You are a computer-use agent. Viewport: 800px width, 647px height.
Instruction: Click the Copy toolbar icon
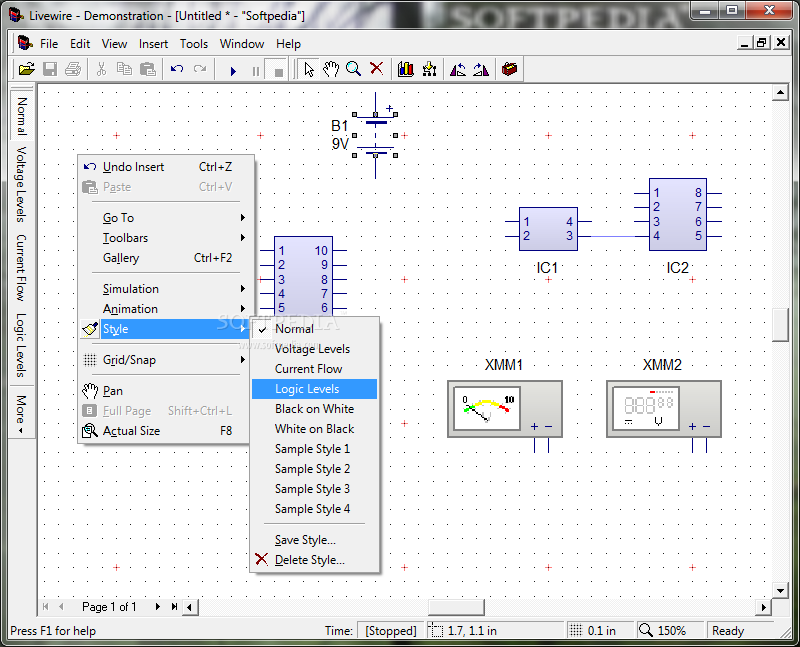click(x=124, y=69)
